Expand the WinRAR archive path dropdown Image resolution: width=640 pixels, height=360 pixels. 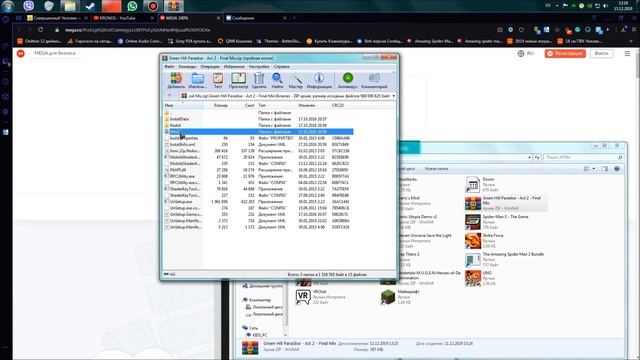[393, 96]
